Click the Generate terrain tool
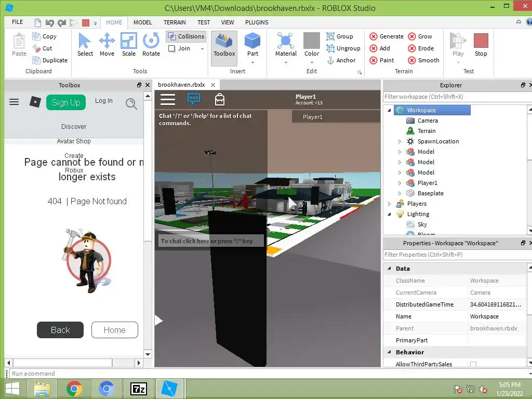The image size is (532, 399). [x=387, y=36]
